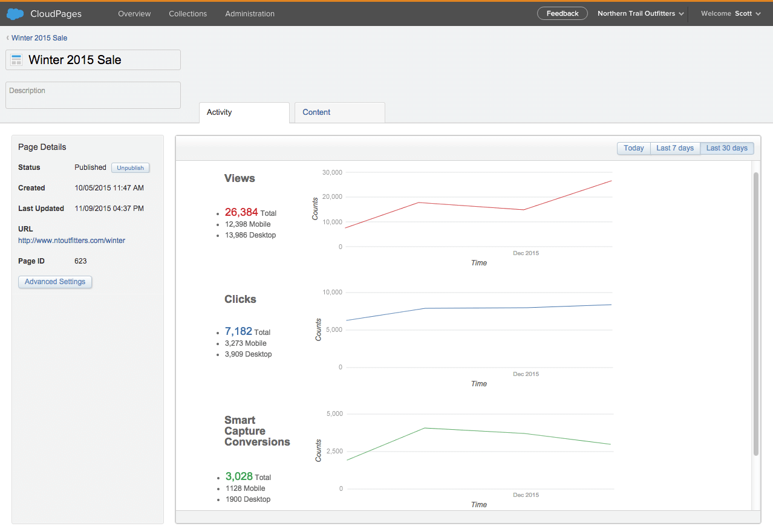Click the green Conversions chart line
This screenshot has width=773, height=532.
(478, 431)
